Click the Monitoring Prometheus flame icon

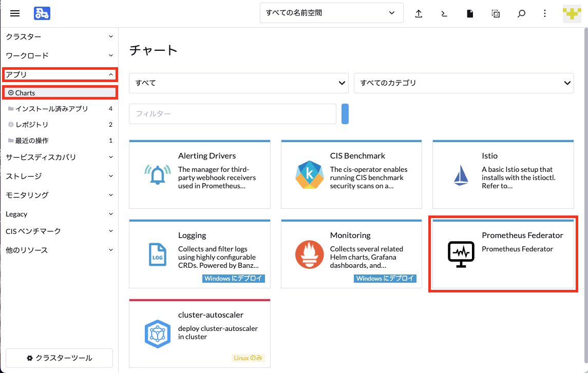(309, 254)
